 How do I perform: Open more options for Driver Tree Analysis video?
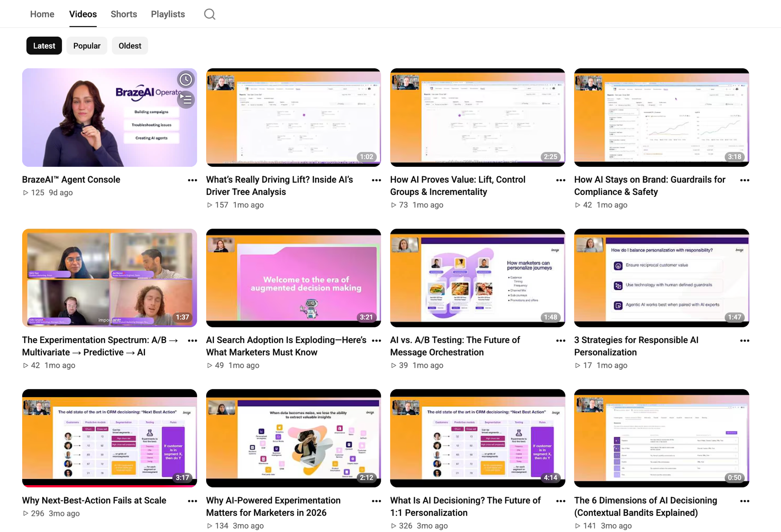[376, 180]
